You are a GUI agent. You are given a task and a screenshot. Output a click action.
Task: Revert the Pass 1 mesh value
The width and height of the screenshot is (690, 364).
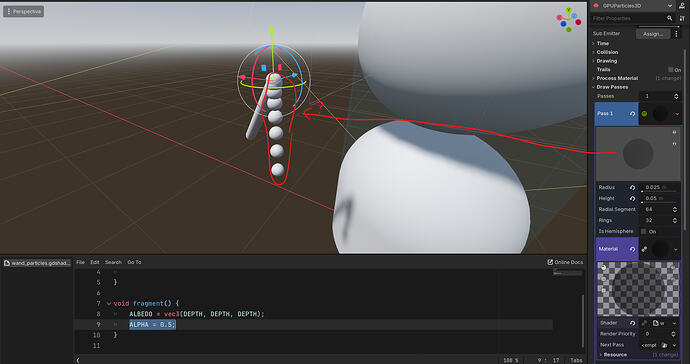632,114
